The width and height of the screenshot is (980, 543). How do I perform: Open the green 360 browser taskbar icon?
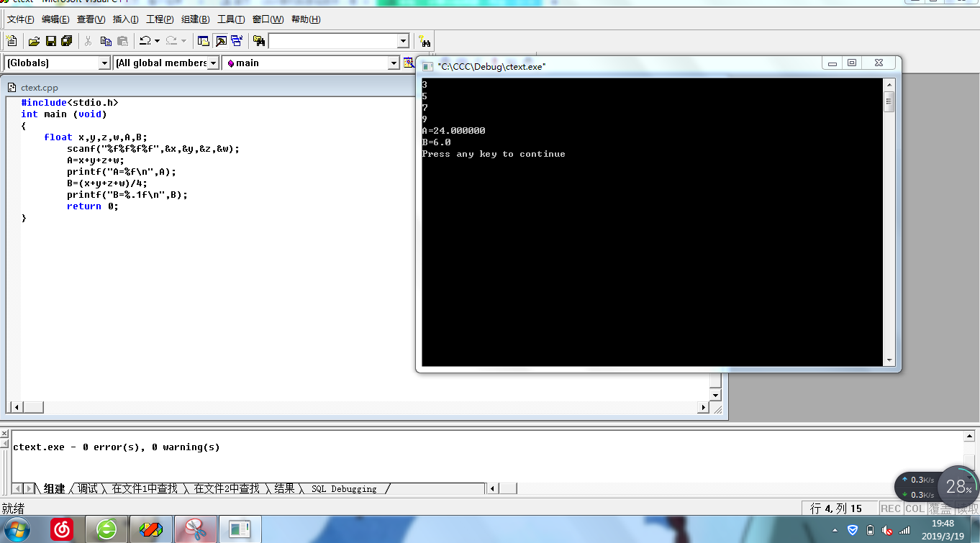point(106,530)
